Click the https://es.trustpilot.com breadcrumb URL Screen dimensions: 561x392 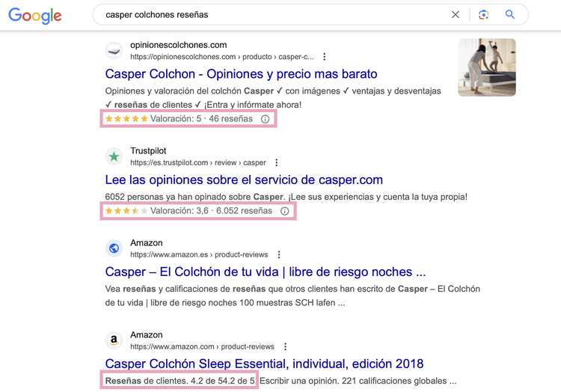click(x=198, y=163)
